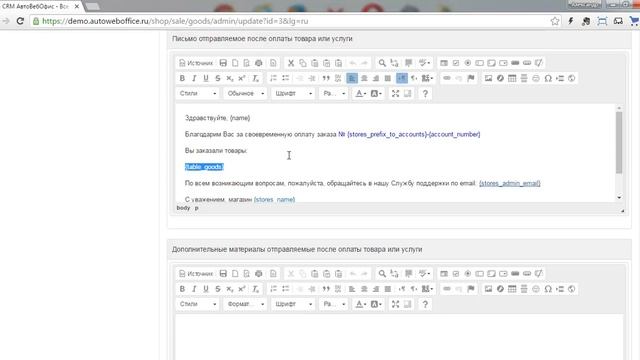Click scrollbar of the letter editor body
640x360 pixels.
pyautogui.click(x=619, y=143)
